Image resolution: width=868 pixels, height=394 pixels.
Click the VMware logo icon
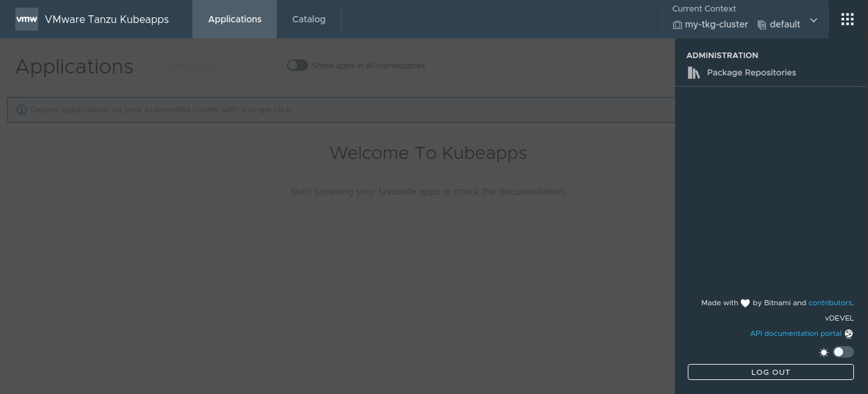tap(27, 19)
